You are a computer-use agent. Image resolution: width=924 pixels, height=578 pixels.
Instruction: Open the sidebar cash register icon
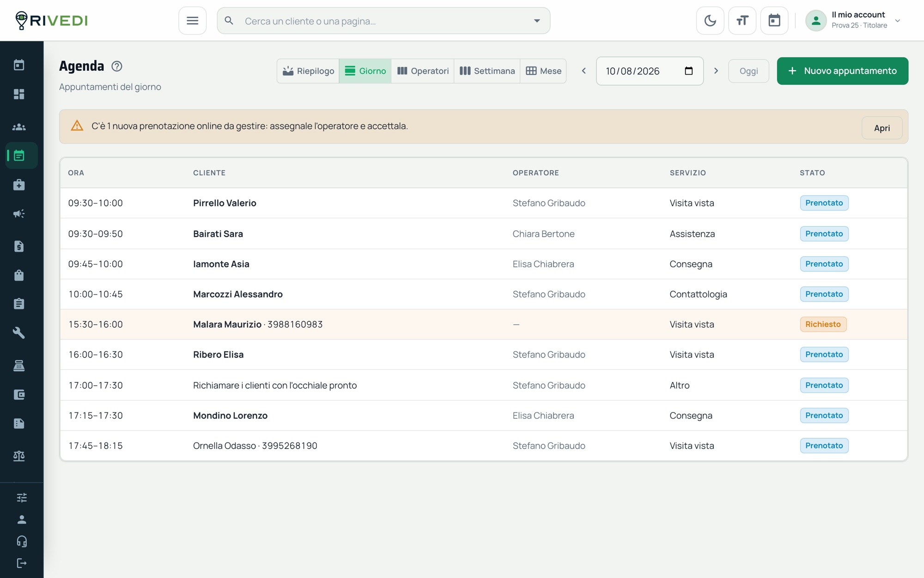(19, 366)
